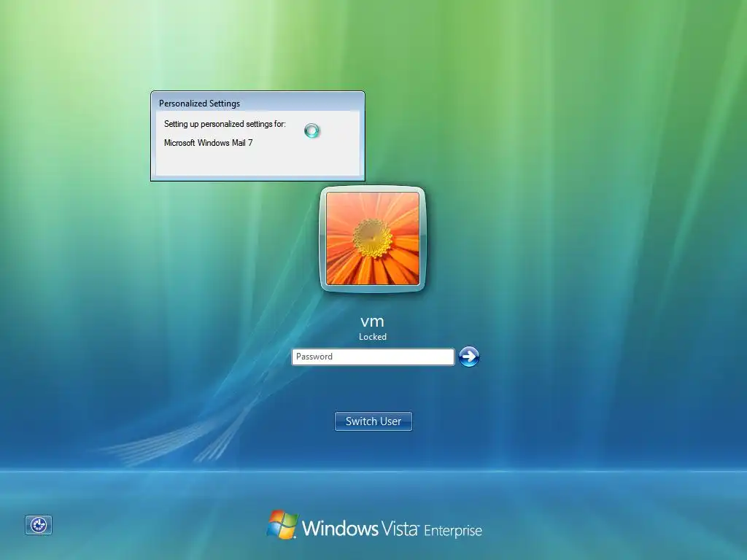Click the Ease of Access button
747x560 pixels.
39,525
